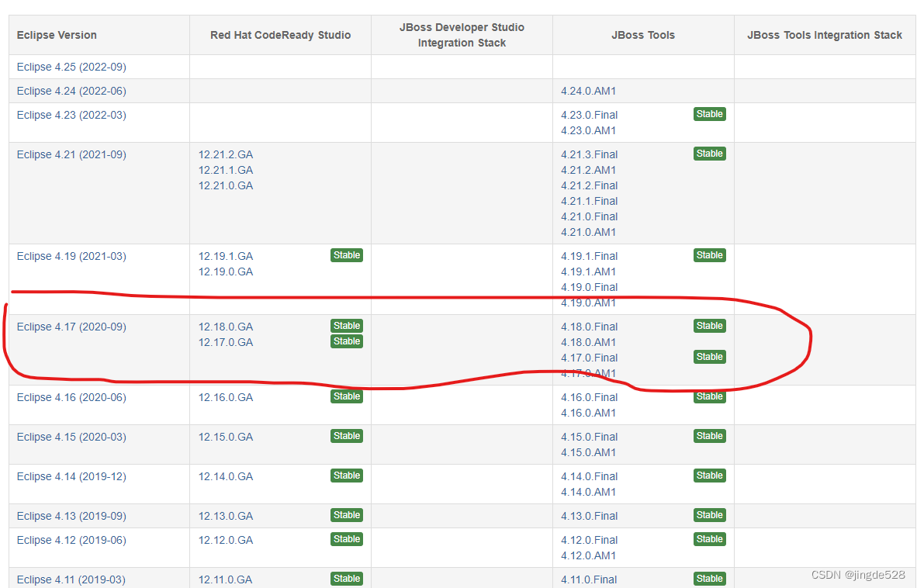Open CodeReady Studio 12.11.0.GA
Screen dimensions: 917x588
coord(226,579)
